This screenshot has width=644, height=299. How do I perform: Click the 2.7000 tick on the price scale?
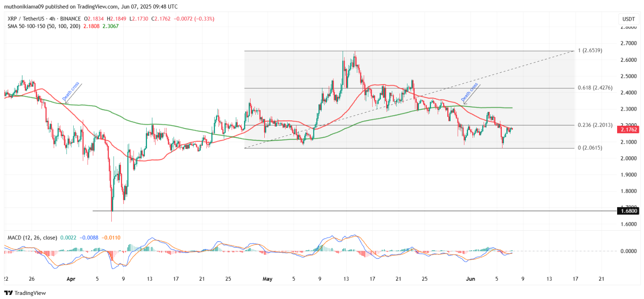click(629, 43)
